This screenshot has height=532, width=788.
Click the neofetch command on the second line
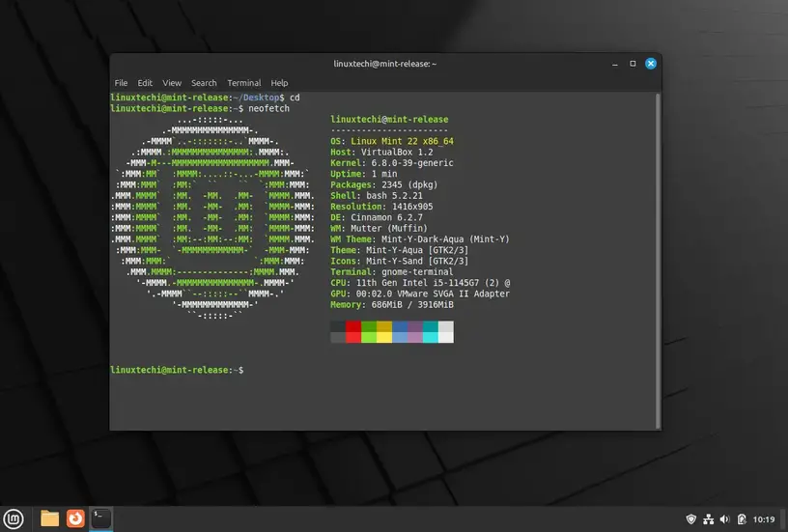coord(268,108)
